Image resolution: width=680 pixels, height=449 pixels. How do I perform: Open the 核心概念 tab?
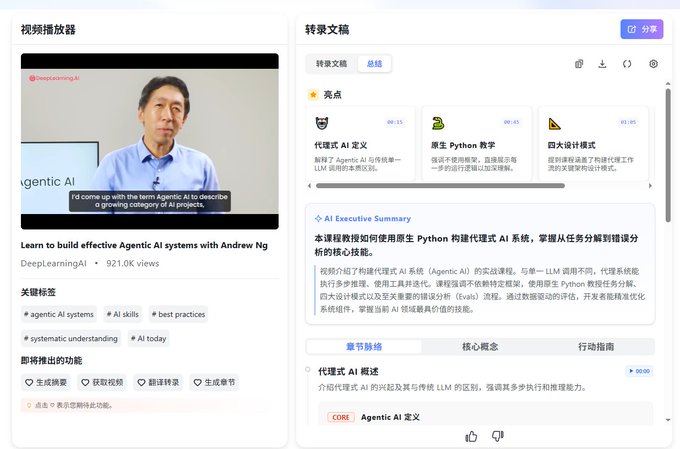pos(480,347)
